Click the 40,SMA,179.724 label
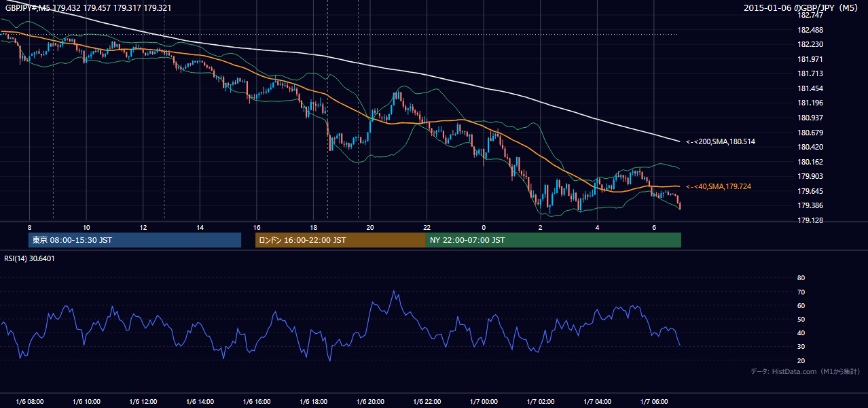Image resolution: width=868 pixels, height=408 pixels. pyautogui.click(x=719, y=186)
